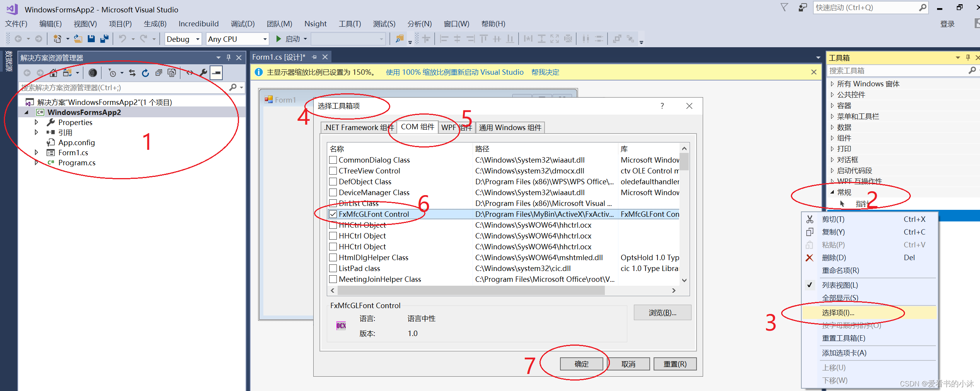
Task: Click Solution Explorer View Code icon
Action: click(190, 72)
